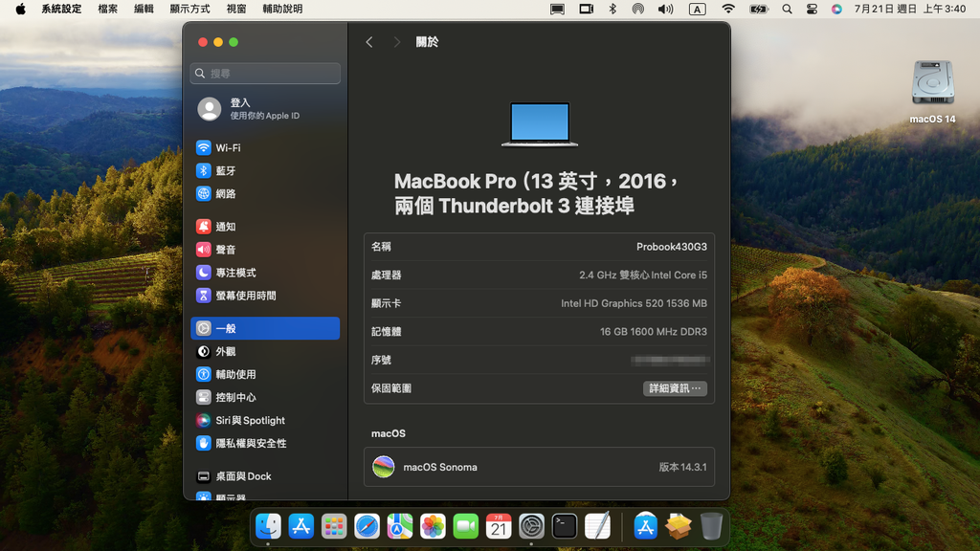The image size is (980, 551).
Task: Open Spotlight search in the menu bar
Action: point(787,9)
